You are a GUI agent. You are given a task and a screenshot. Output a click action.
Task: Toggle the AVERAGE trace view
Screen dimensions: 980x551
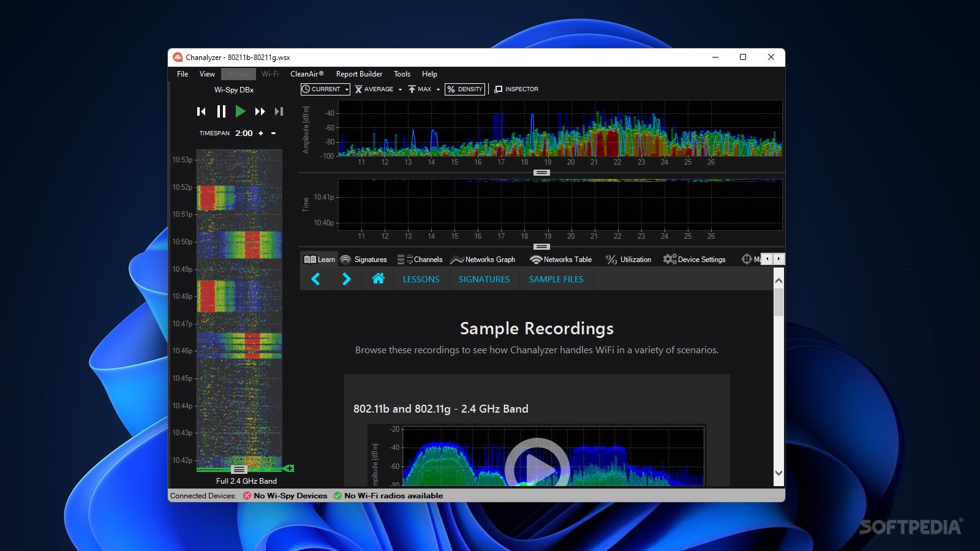point(374,89)
